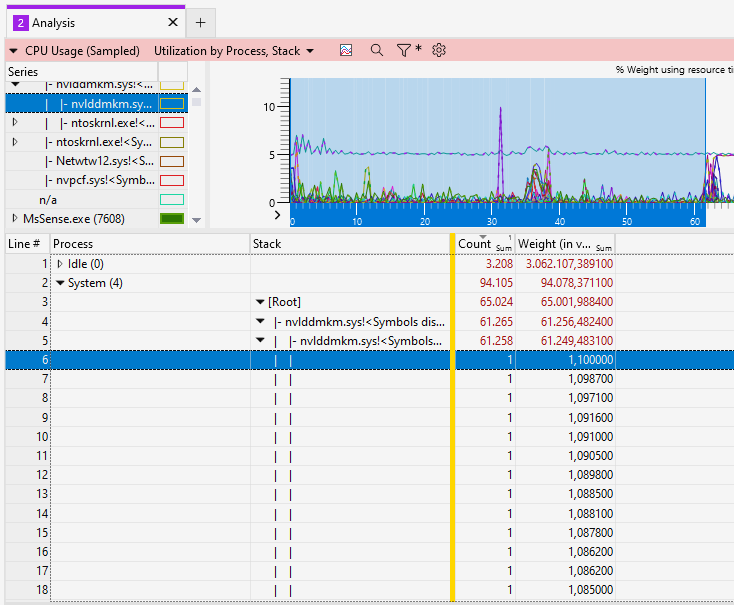Collapse the System (4) process row
Screen dimensions: 734x605
tap(60, 283)
